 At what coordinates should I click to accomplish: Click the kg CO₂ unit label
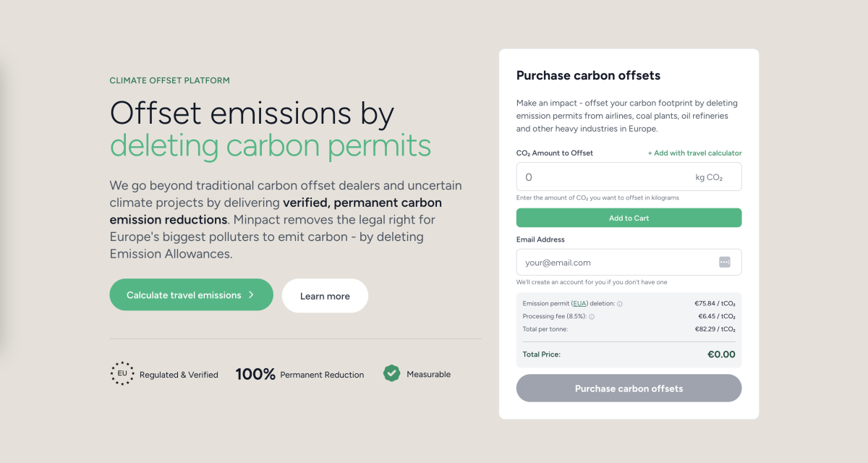[x=708, y=177]
